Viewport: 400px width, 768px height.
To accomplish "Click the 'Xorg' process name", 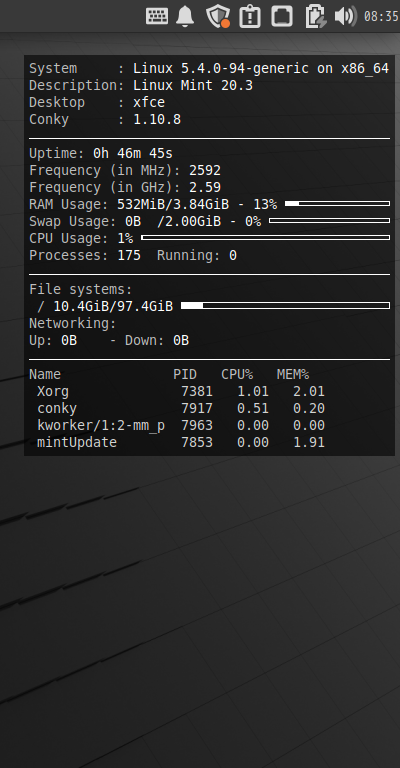I will pos(53,392).
